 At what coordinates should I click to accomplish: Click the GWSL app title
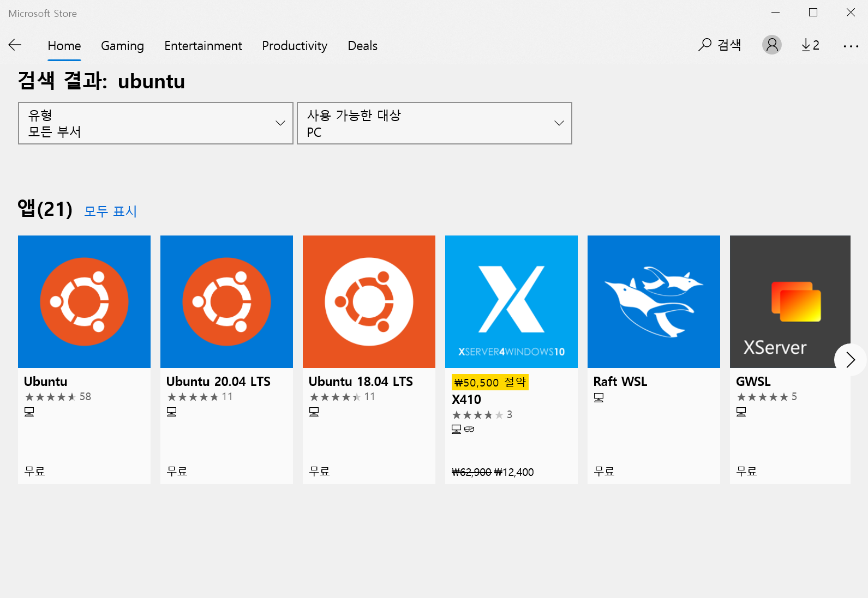[753, 382]
